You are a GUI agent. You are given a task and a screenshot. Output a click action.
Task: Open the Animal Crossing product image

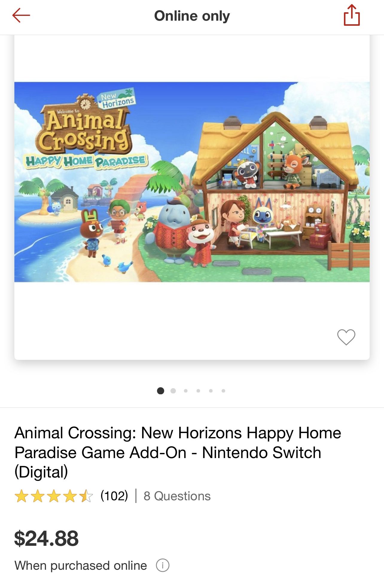click(192, 182)
